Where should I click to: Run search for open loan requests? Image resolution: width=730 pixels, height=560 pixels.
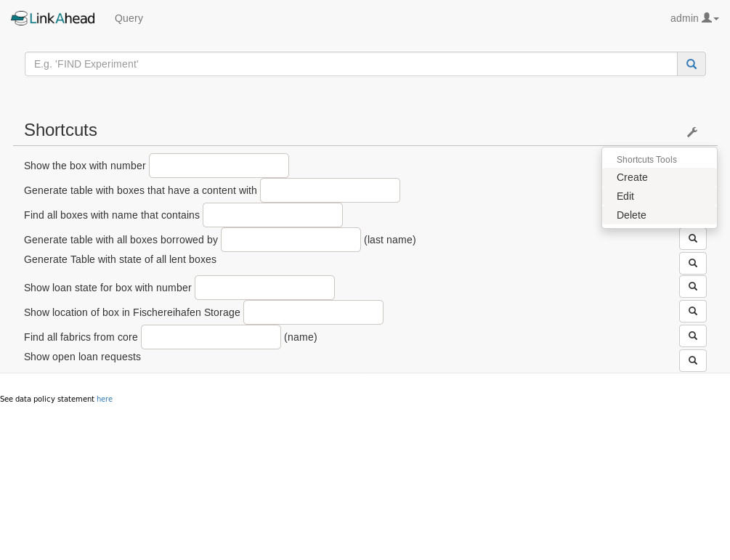click(693, 360)
